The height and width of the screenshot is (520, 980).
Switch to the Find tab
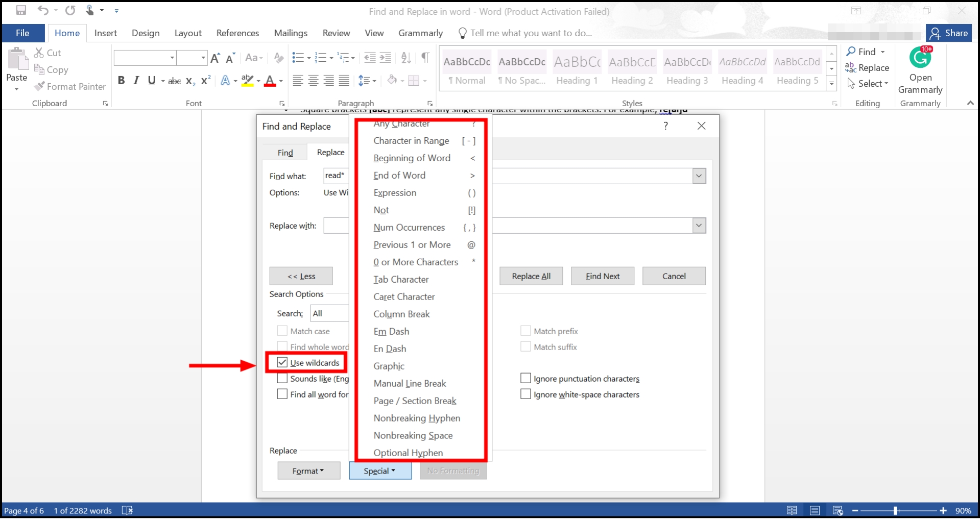[285, 153]
